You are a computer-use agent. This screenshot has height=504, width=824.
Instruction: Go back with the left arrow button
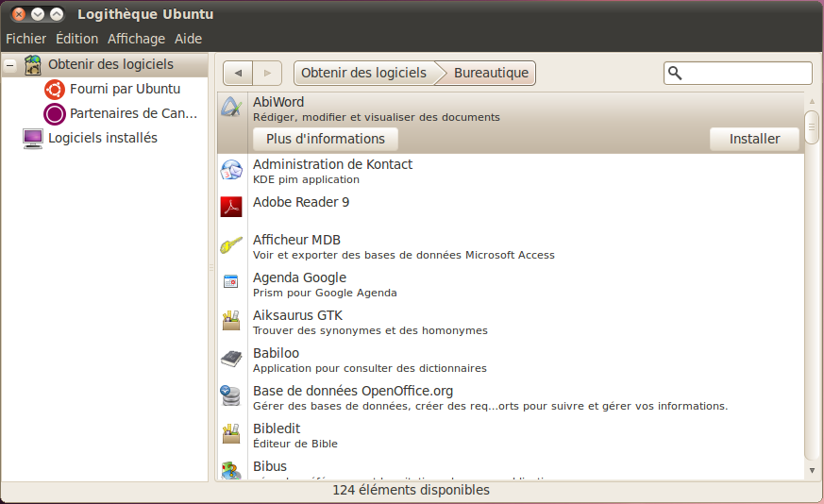(238, 73)
